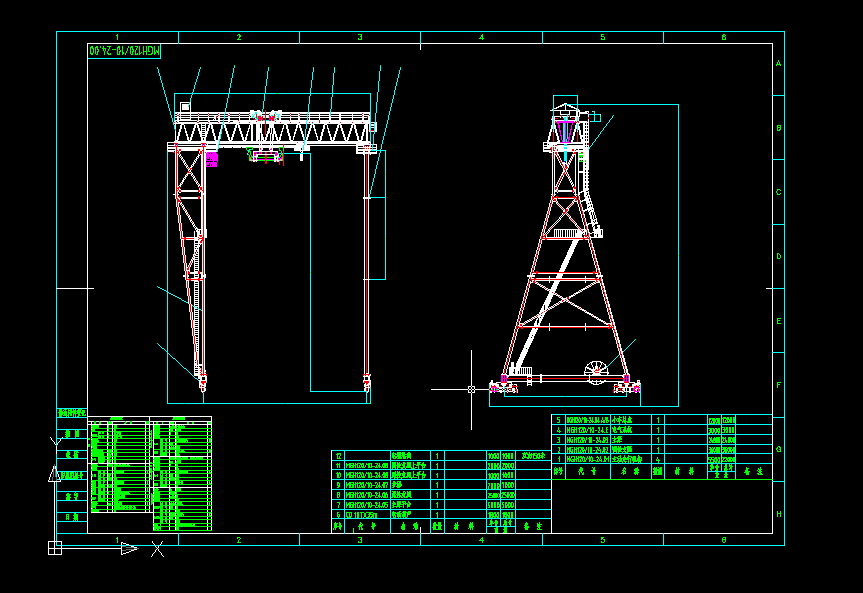Select item number 3 in the right parts list
The image size is (863, 593).
pyautogui.click(x=559, y=440)
